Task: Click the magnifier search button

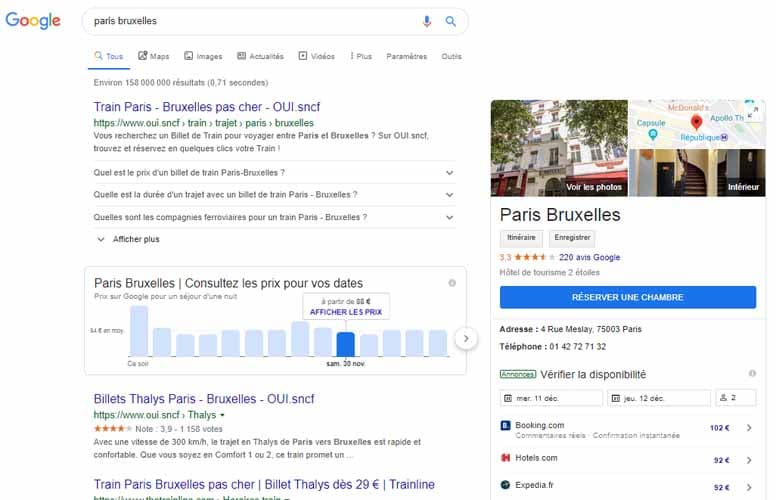Action: click(x=450, y=21)
